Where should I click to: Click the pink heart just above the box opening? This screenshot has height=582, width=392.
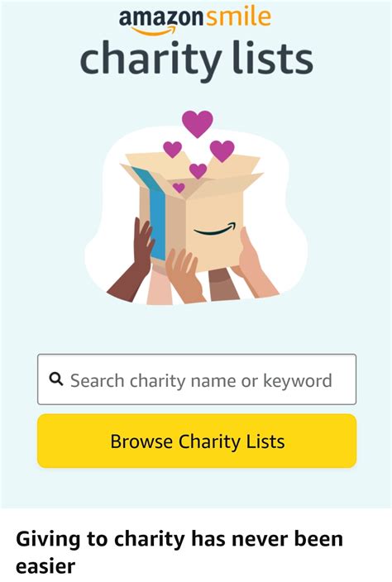(x=198, y=171)
